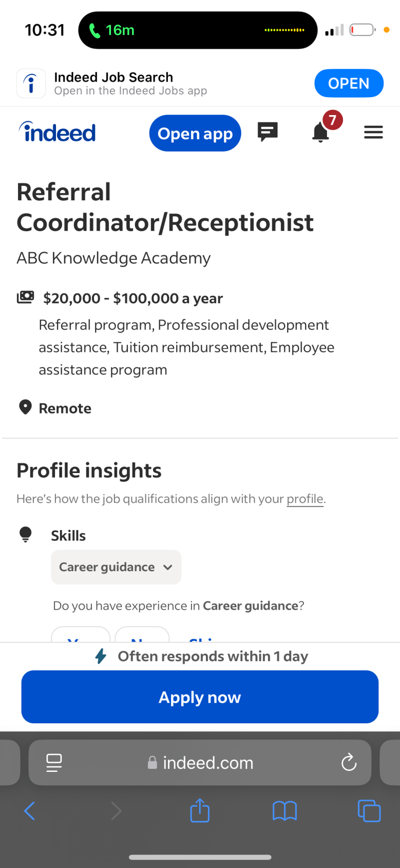Open the Indeed messages icon
Viewport: 400px width, 868px height.
267,132
